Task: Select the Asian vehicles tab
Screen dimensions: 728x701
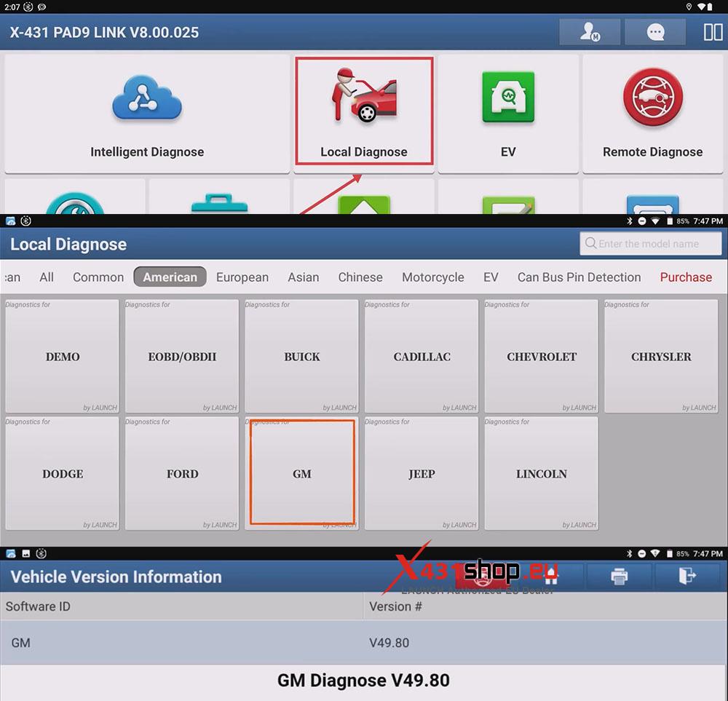Action: click(303, 277)
